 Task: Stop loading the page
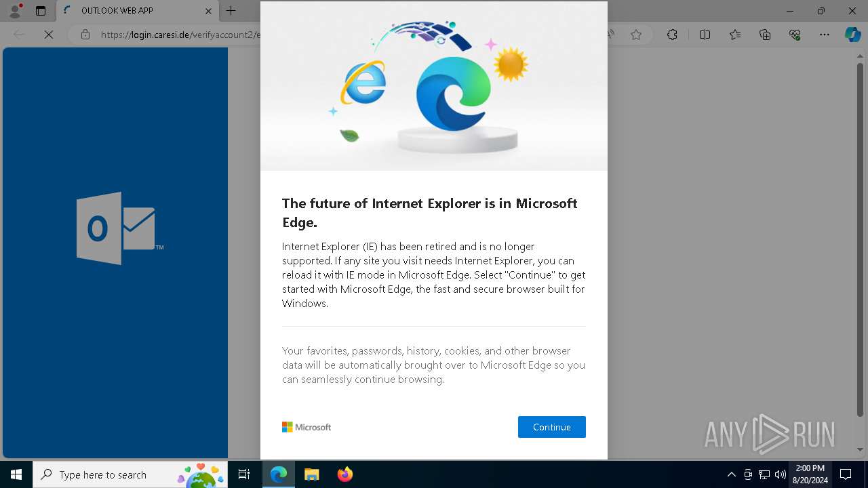(x=49, y=35)
